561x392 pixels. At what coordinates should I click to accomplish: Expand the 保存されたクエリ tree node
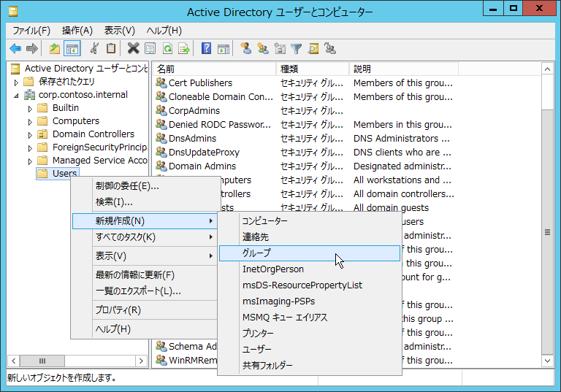(x=16, y=82)
